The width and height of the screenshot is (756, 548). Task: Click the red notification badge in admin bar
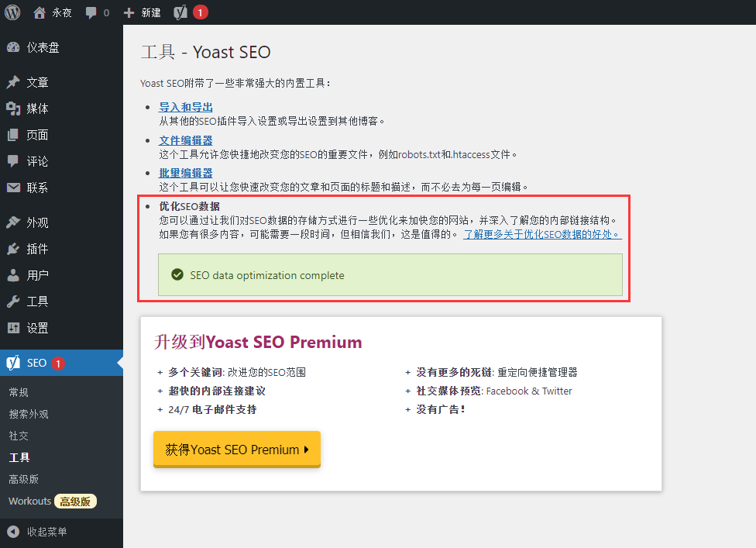201,12
